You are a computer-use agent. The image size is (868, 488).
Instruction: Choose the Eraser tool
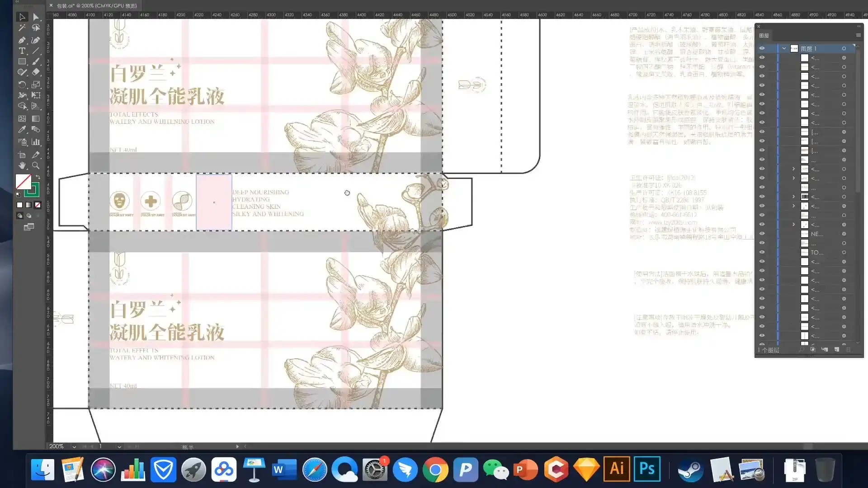[36, 72]
